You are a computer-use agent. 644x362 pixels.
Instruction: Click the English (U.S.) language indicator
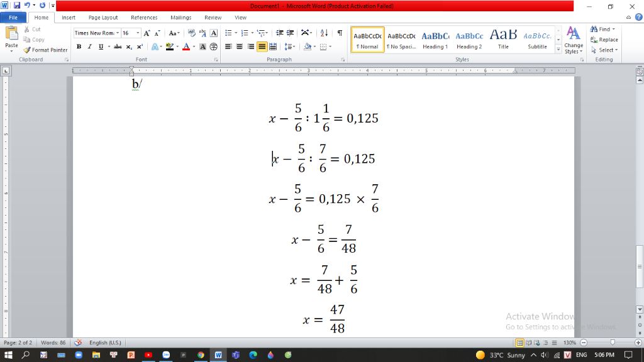(105, 343)
